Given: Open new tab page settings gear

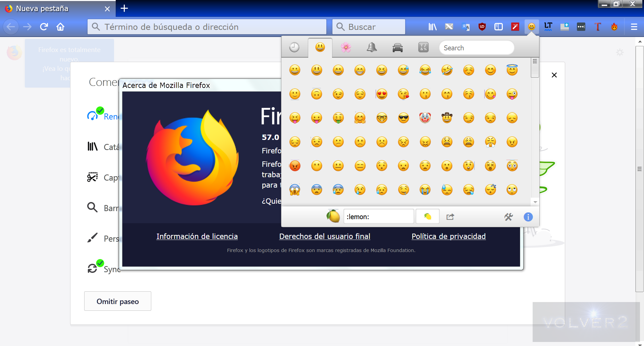Looking at the screenshot, I should click(x=620, y=52).
